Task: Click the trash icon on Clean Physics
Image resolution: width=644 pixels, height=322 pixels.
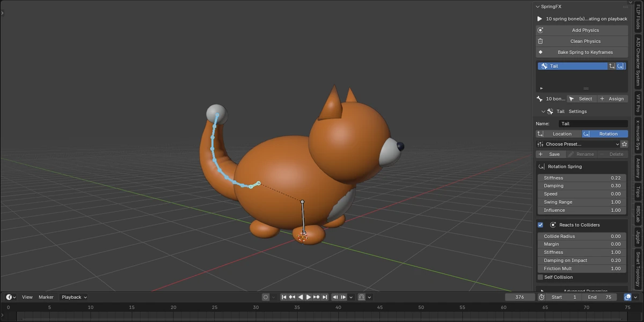Action: click(x=540, y=41)
